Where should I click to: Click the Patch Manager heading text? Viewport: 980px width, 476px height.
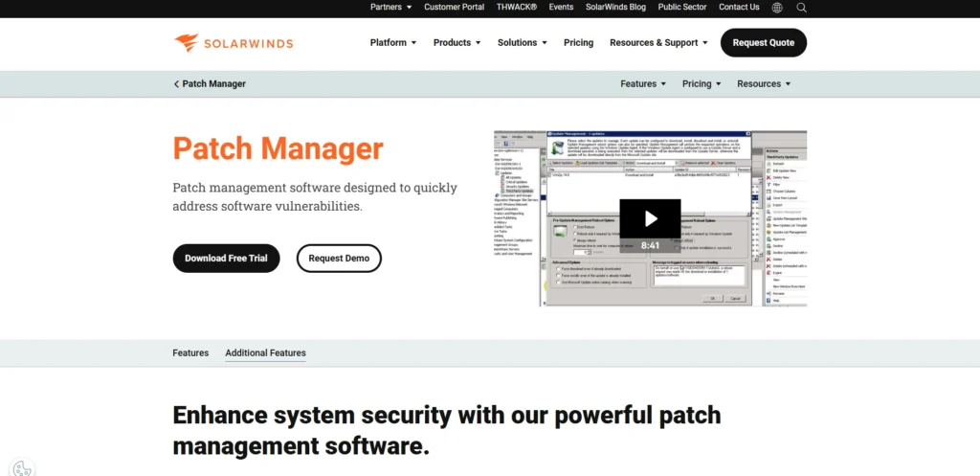[278, 148]
